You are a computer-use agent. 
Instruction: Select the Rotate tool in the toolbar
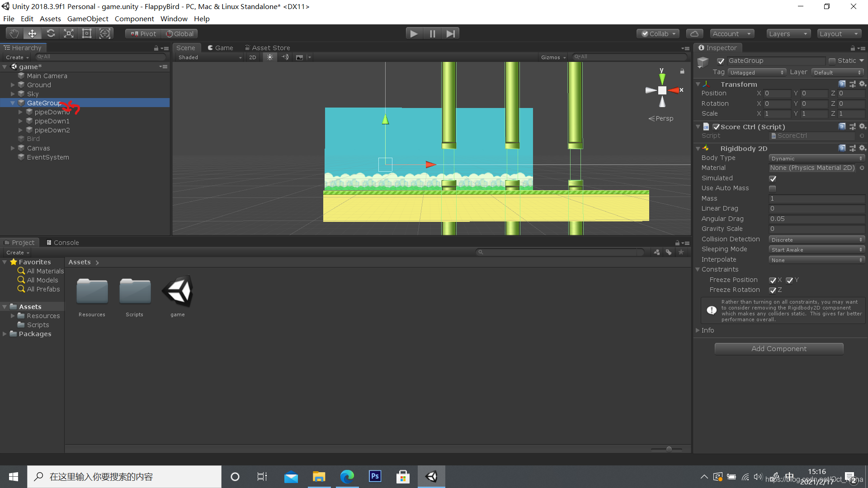51,33
